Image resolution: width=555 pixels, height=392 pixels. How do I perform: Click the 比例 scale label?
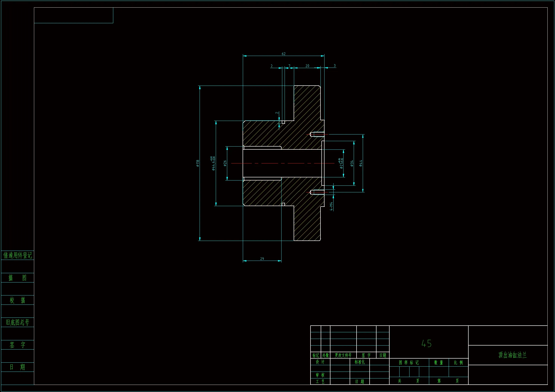[458, 363]
